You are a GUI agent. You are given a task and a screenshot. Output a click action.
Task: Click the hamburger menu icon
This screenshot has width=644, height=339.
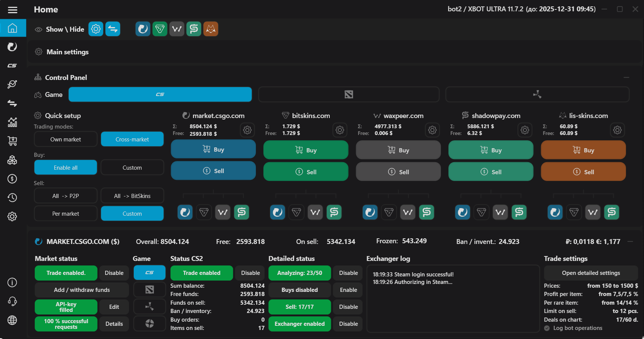point(12,10)
